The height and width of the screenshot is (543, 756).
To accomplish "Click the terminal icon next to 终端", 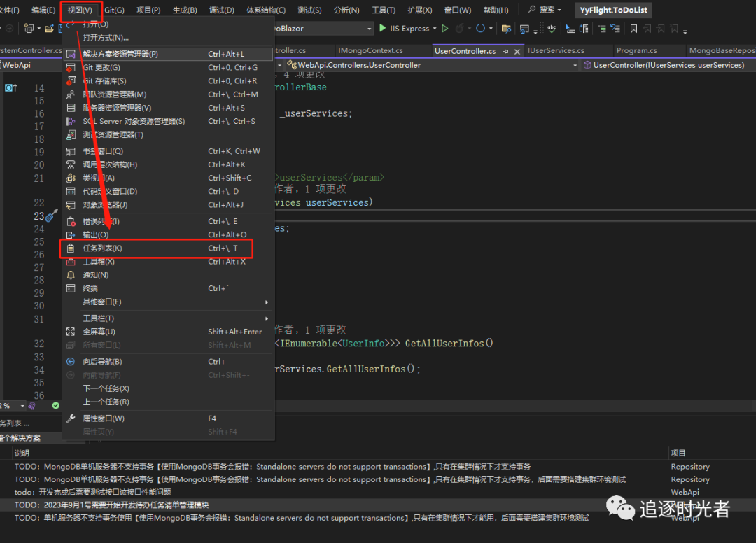I will [71, 288].
